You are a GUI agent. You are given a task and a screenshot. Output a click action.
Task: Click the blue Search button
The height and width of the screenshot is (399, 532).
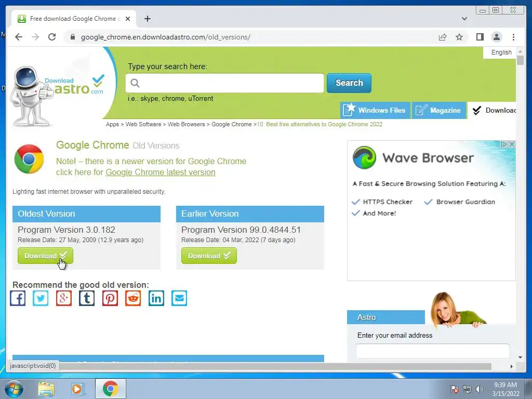(349, 83)
